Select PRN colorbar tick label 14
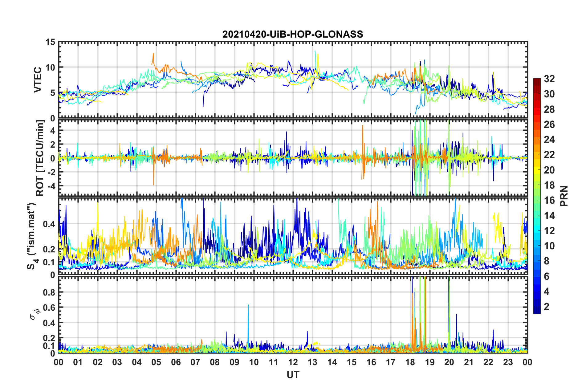The width and height of the screenshot is (586, 392). (549, 216)
